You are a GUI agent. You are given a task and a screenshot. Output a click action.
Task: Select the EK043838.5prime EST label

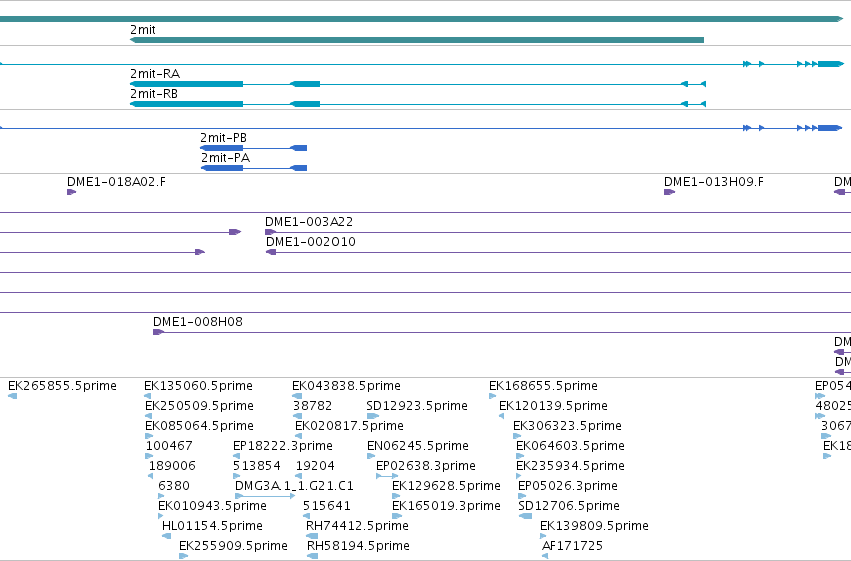pyautogui.click(x=346, y=386)
